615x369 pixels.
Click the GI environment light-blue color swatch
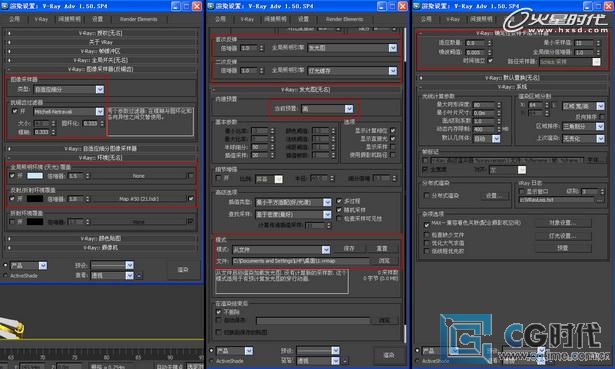(x=35, y=176)
